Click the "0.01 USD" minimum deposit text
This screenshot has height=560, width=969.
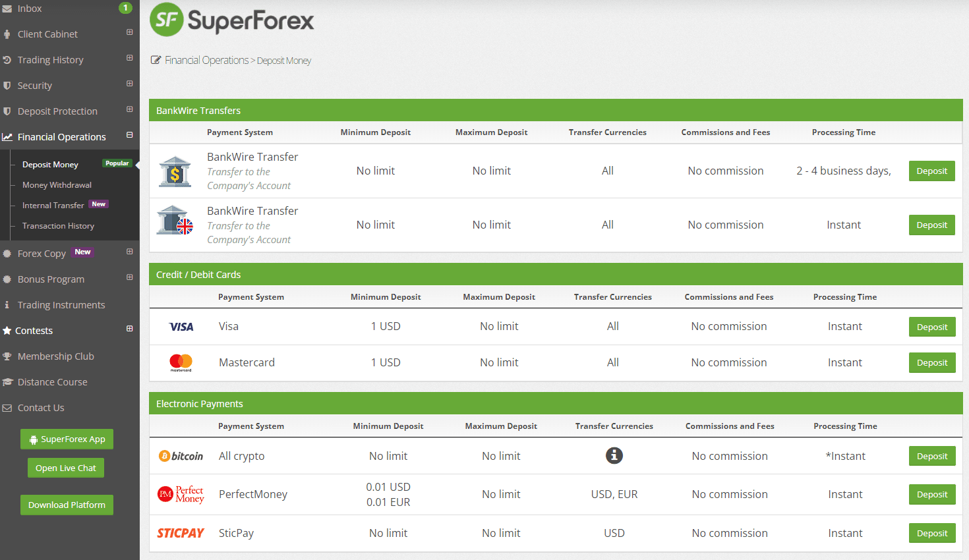pyautogui.click(x=388, y=487)
